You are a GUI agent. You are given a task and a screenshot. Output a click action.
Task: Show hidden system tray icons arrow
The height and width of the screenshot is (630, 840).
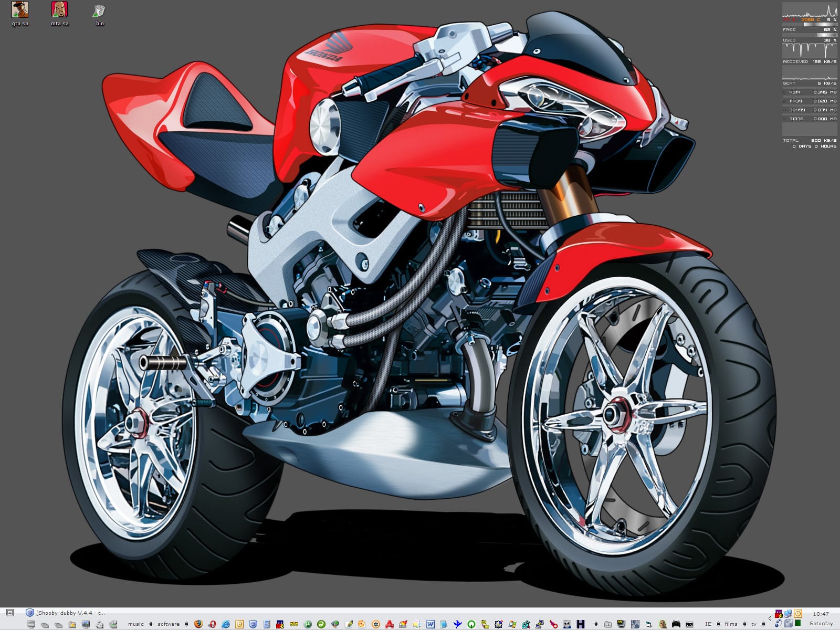(770, 618)
